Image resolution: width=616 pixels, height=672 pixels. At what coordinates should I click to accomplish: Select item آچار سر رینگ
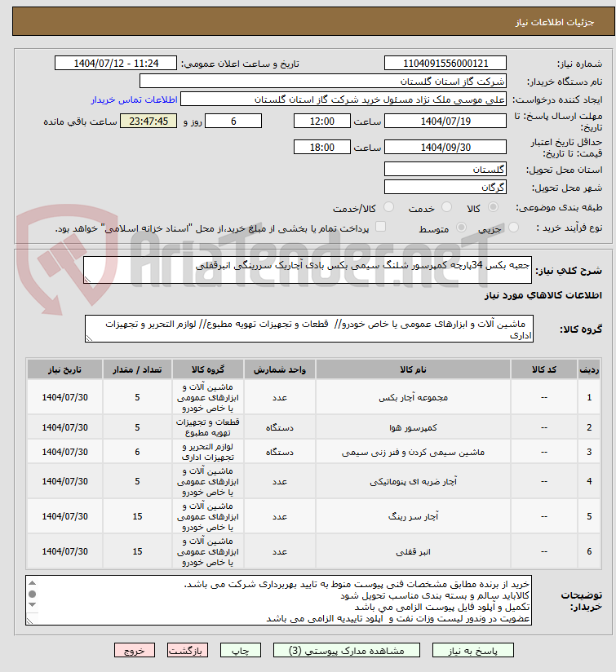point(413,516)
